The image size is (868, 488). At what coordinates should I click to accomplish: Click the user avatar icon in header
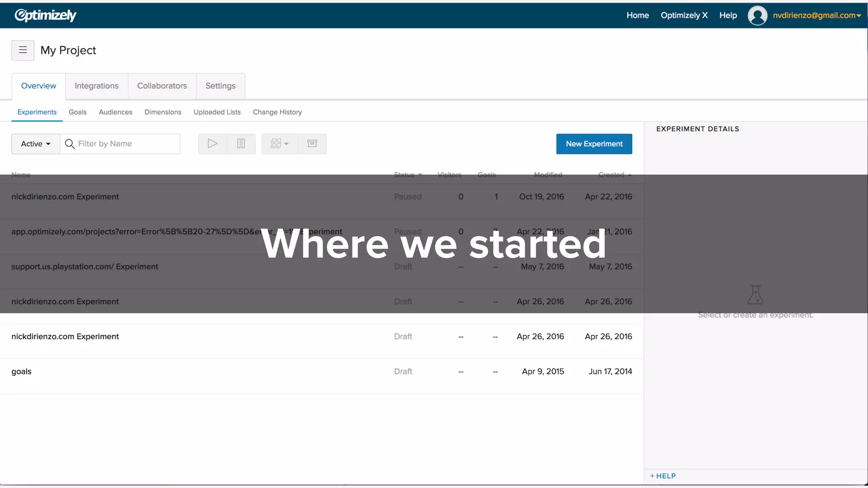click(757, 16)
